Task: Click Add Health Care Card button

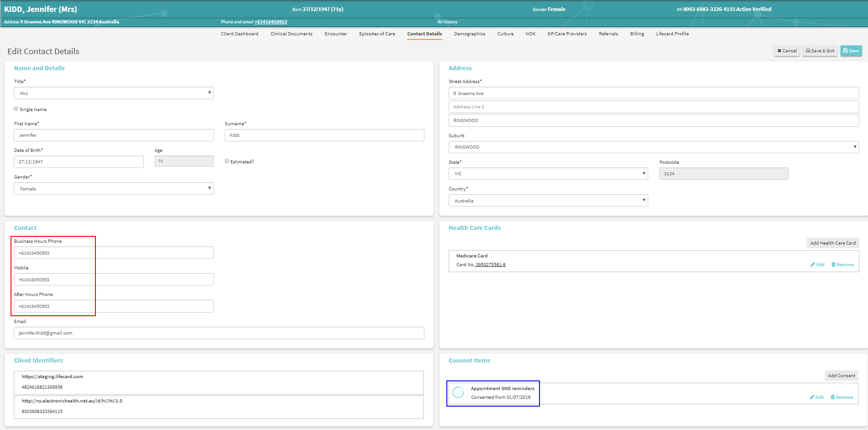Action: tap(832, 243)
